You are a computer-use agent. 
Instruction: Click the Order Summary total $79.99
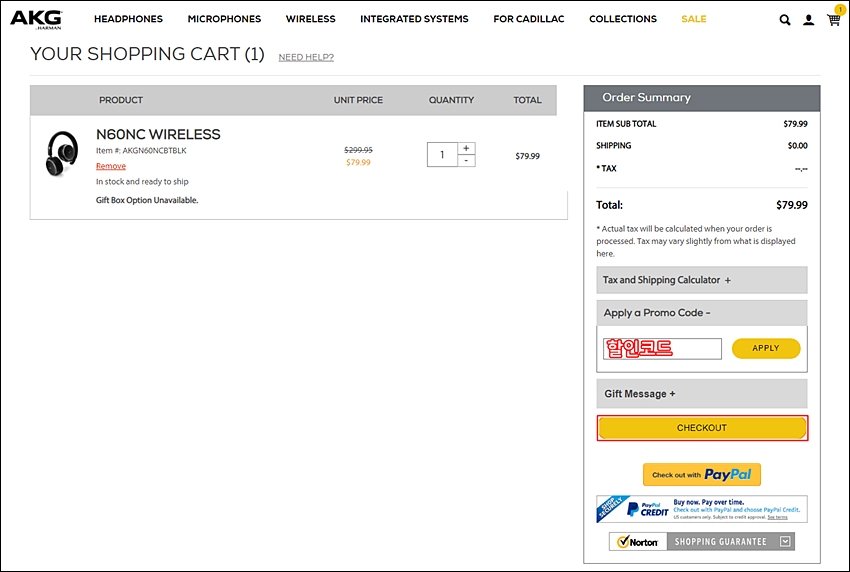point(791,205)
